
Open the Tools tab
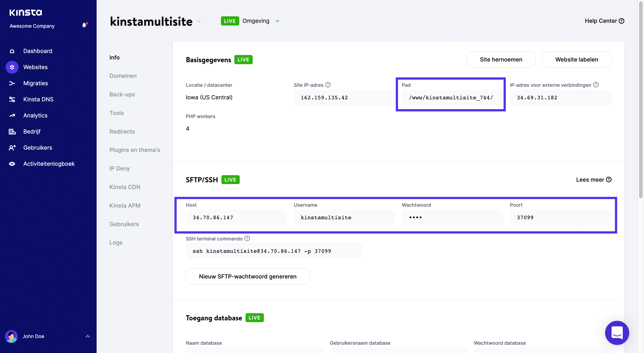(x=117, y=113)
